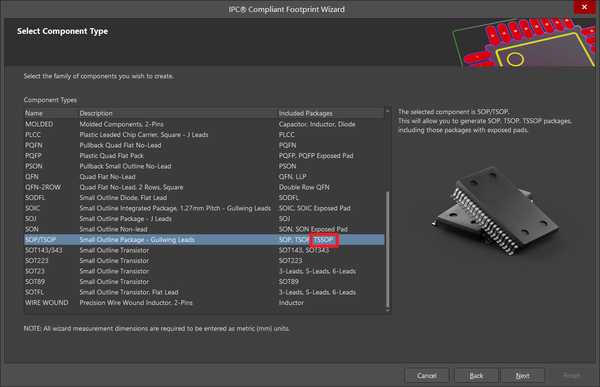The width and height of the screenshot is (600, 387).
Task: Click the Next button
Action: point(522,376)
